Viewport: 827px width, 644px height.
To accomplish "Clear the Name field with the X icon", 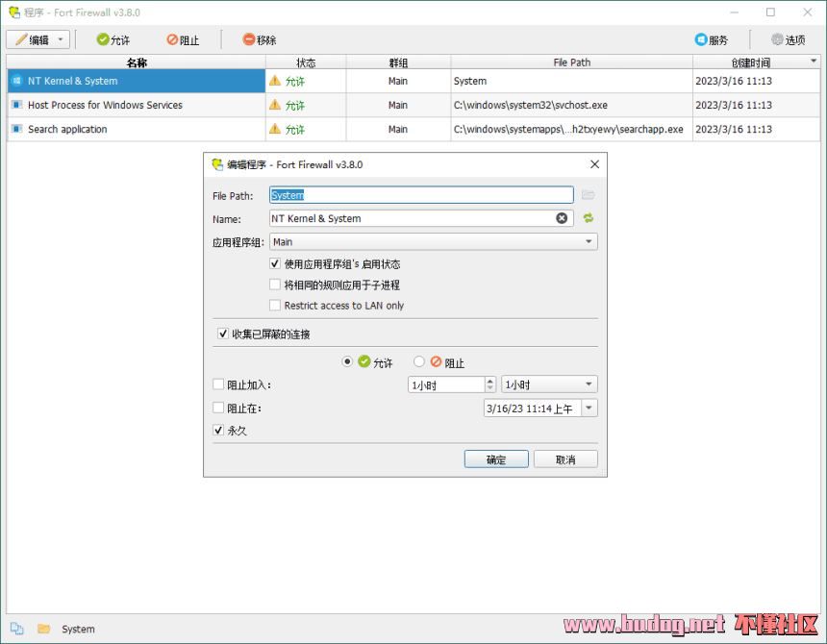I will click(562, 218).
